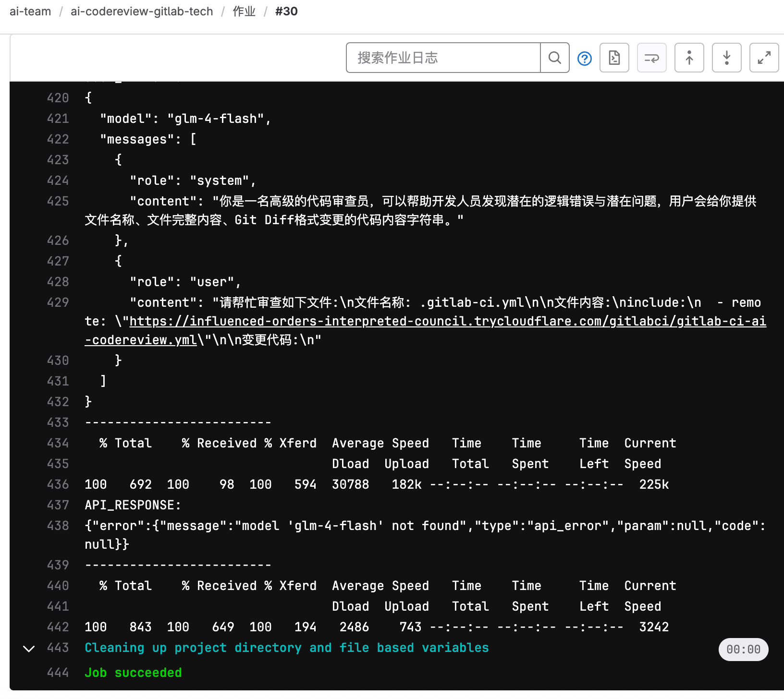Open the 作业 breadcrumb link
Image resolution: width=784 pixels, height=699 pixels.
coord(244,12)
